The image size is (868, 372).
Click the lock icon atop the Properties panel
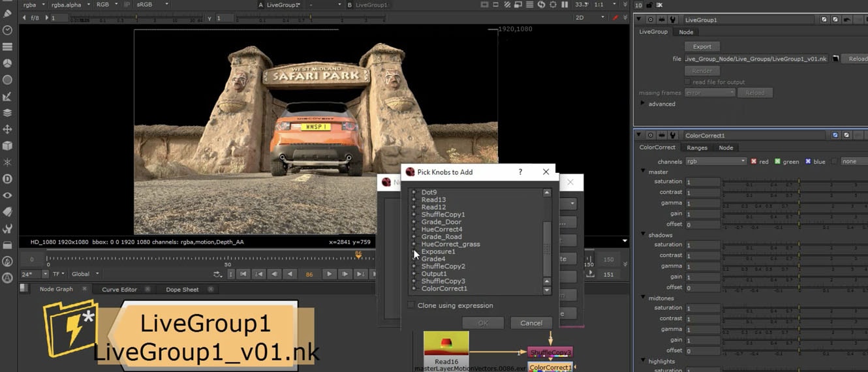650,5
